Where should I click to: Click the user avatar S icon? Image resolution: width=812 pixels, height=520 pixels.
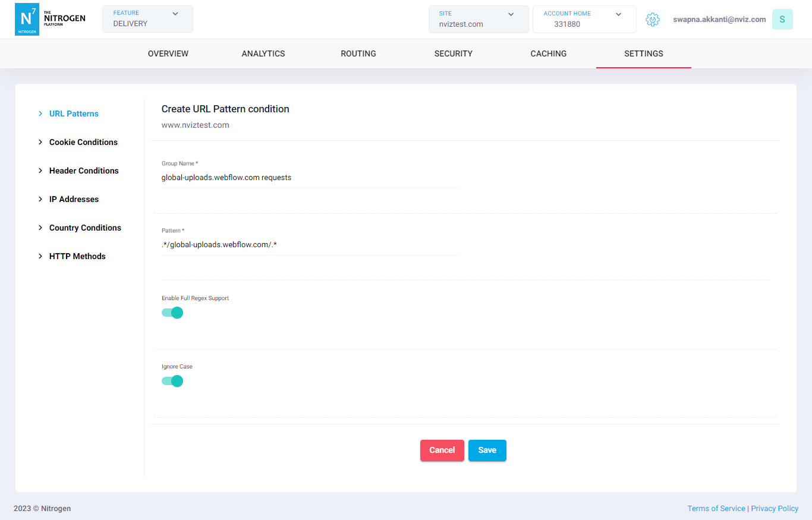(x=782, y=20)
